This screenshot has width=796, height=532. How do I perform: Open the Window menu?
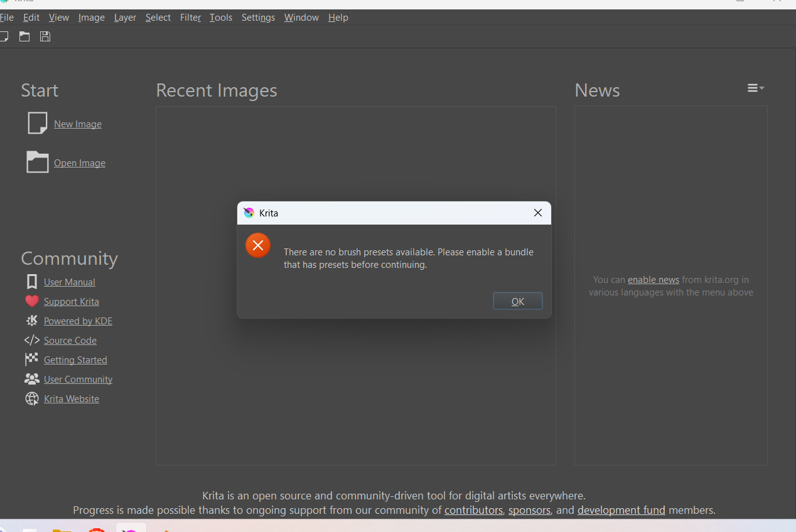coord(301,18)
